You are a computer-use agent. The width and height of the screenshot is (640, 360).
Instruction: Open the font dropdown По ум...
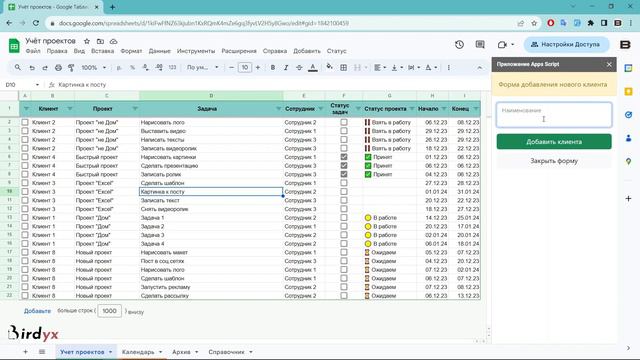point(202,67)
